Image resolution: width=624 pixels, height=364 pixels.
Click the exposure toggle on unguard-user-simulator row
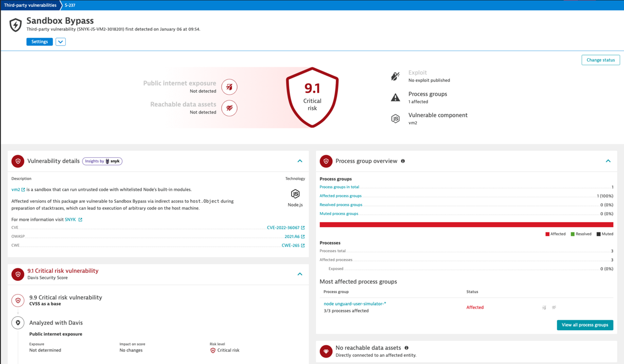click(x=544, y=307)
